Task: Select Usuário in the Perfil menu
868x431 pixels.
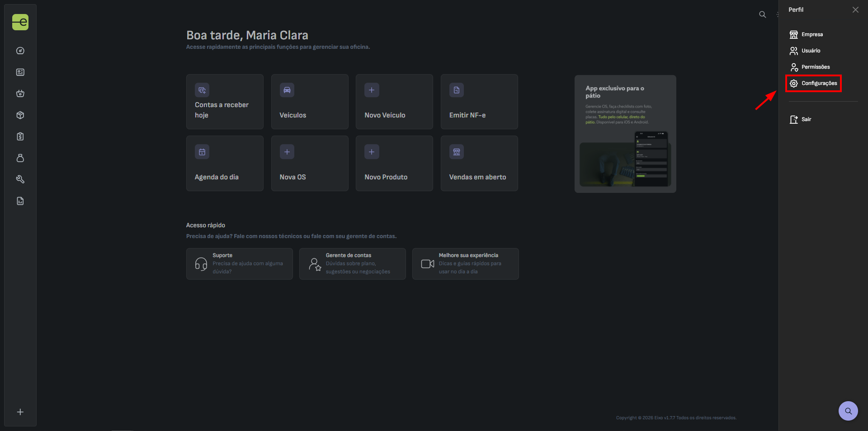Action: (810, 51)
